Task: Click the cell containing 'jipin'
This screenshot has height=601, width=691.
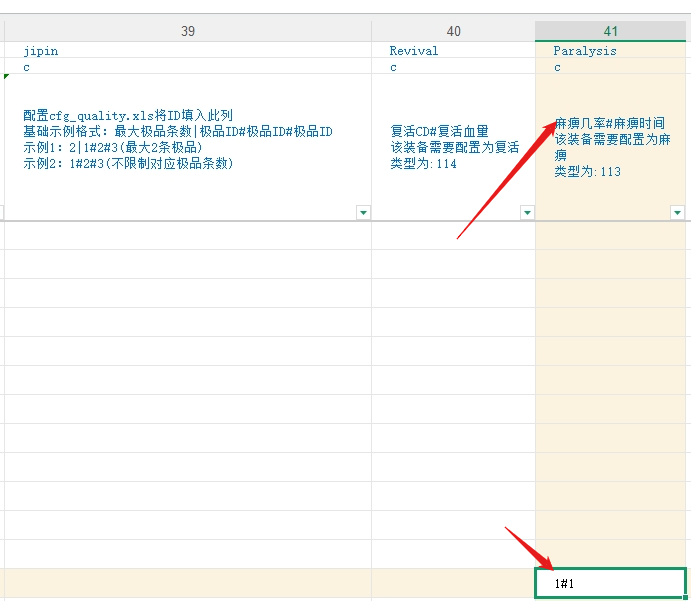Action: coord(188,50)
